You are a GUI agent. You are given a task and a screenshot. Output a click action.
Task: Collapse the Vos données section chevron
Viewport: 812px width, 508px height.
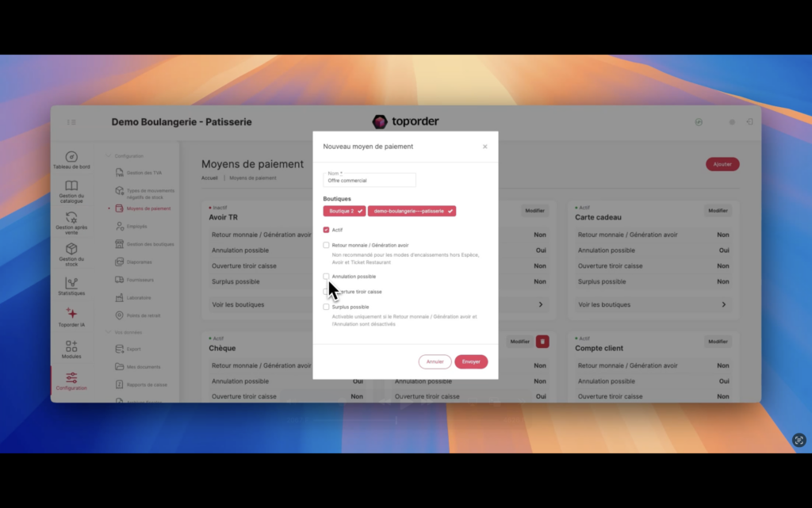109,332
